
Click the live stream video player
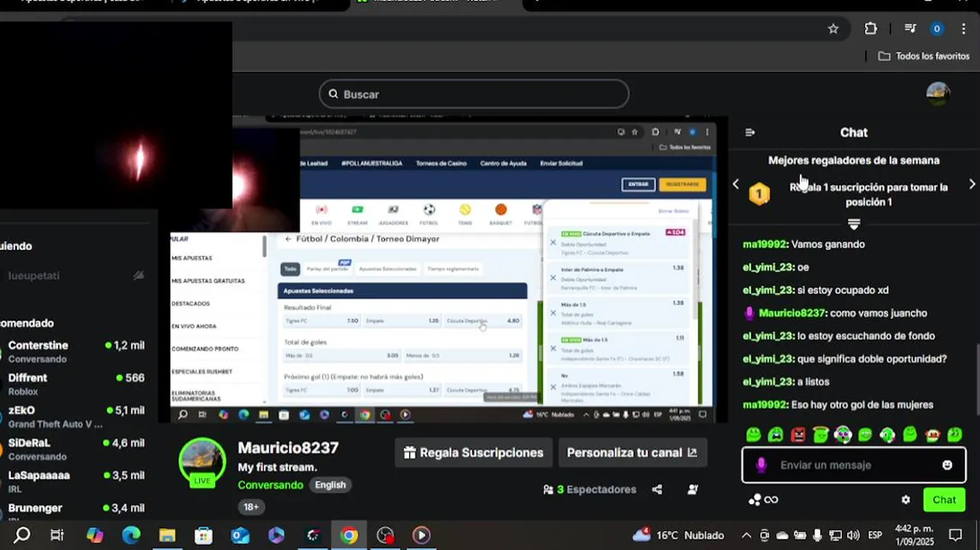441,269
